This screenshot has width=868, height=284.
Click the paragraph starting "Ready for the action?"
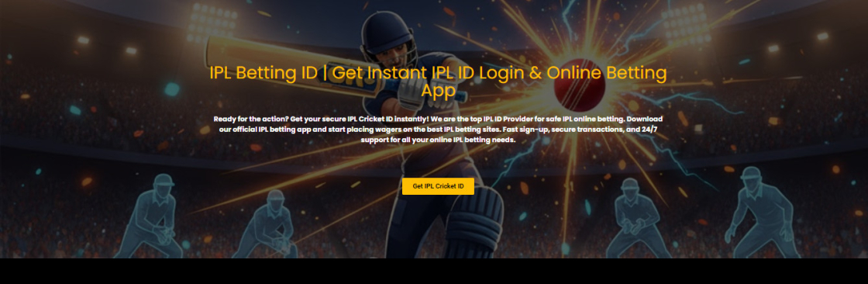438,130
